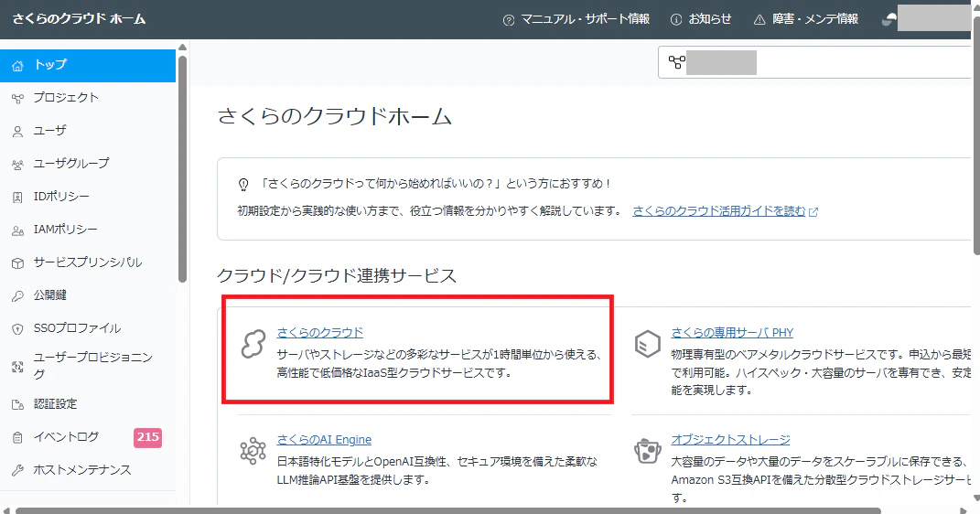The height and width of the screenshot is (514, 980).
Task: Open ホストメンテナンス in the sidebar
Action: click(88, 470)
